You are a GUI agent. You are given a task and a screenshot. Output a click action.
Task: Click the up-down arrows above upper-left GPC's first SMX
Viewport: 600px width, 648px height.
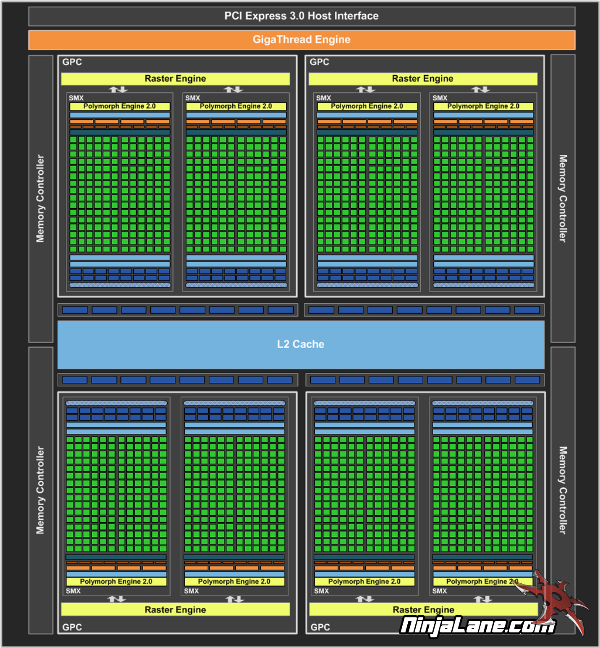[118, 89]
